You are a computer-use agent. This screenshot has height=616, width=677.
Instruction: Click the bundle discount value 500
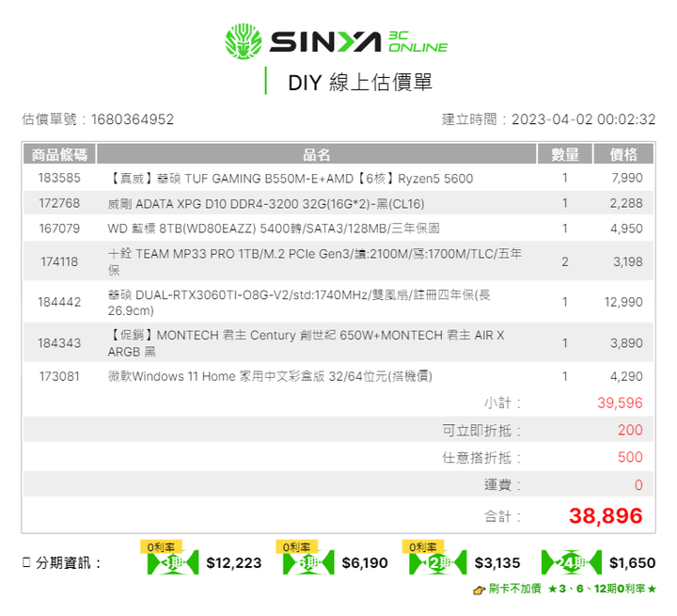[630, 457]
